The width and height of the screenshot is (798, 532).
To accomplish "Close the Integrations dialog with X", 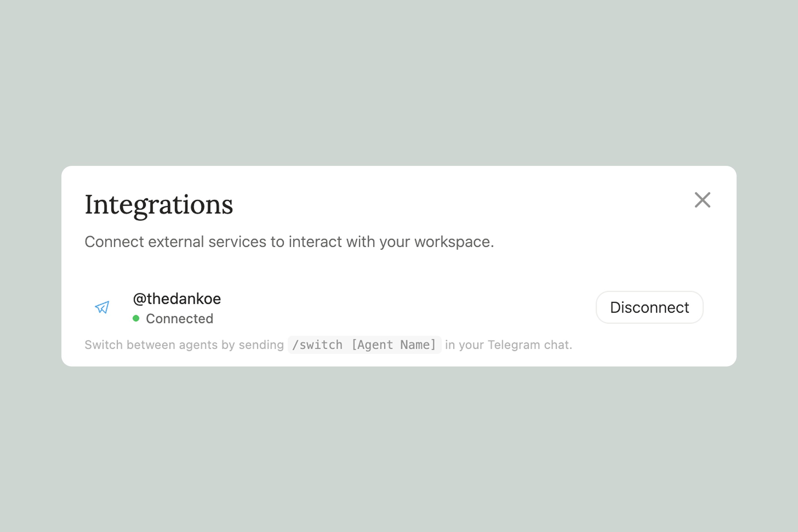I will click(702, 200).
